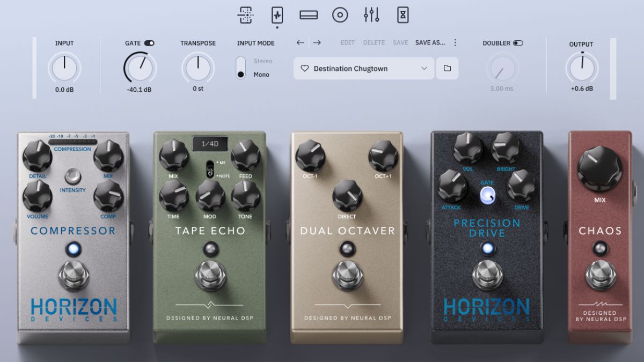Toggle the Doubler switch
Viewport: 644px width, 362px height.
[518, 43]
